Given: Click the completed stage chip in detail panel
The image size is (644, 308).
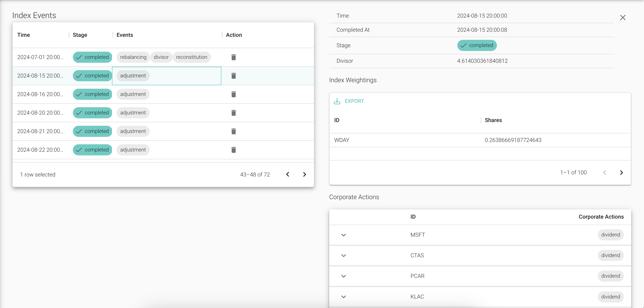Looking at the screenshot, I should pyautogui.click(x=477, y=45).
